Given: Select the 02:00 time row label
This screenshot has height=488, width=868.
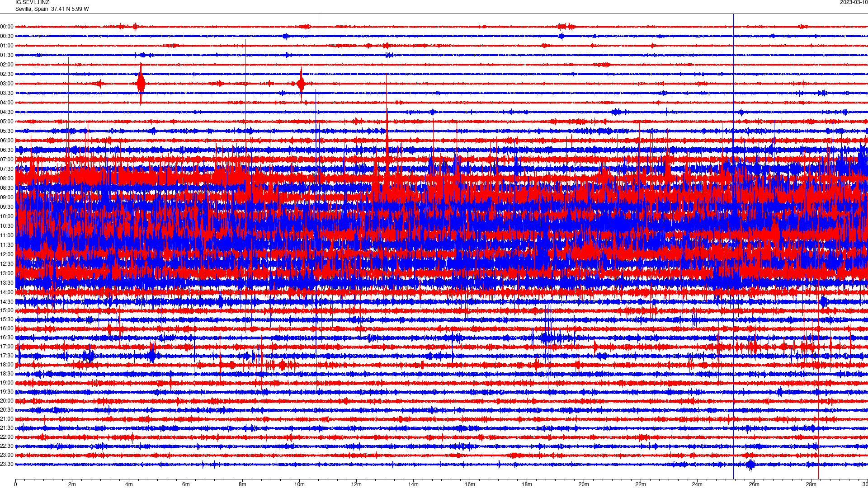Looking at the screenshot, I should click(7, 65).
